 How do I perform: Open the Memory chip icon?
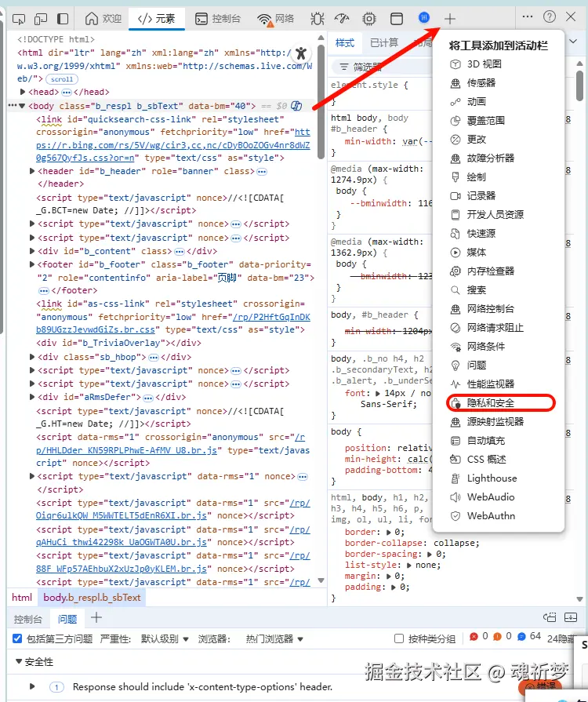(369, 19)
